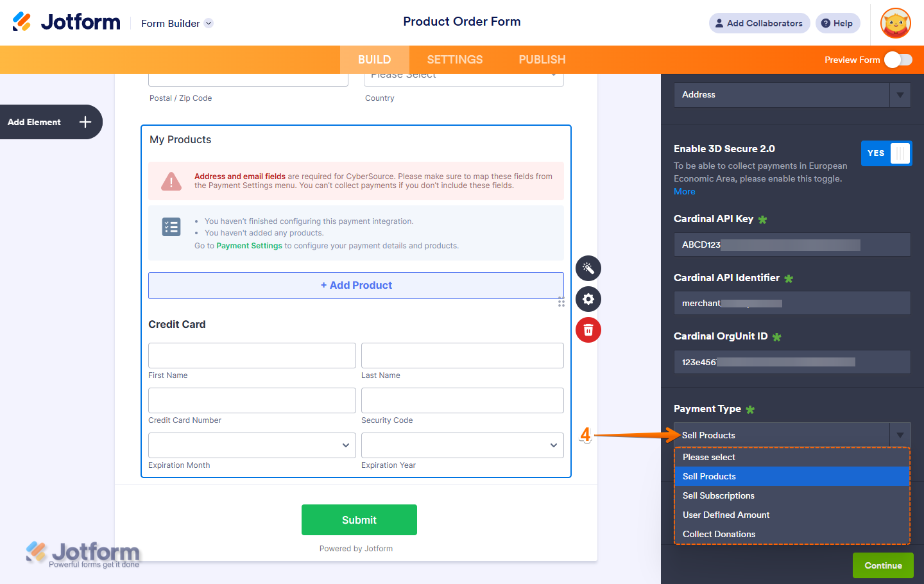Click the magic wand wizard icon
Image resolution: width=924 pixels, height=584 pixels.
pos(588,268)
